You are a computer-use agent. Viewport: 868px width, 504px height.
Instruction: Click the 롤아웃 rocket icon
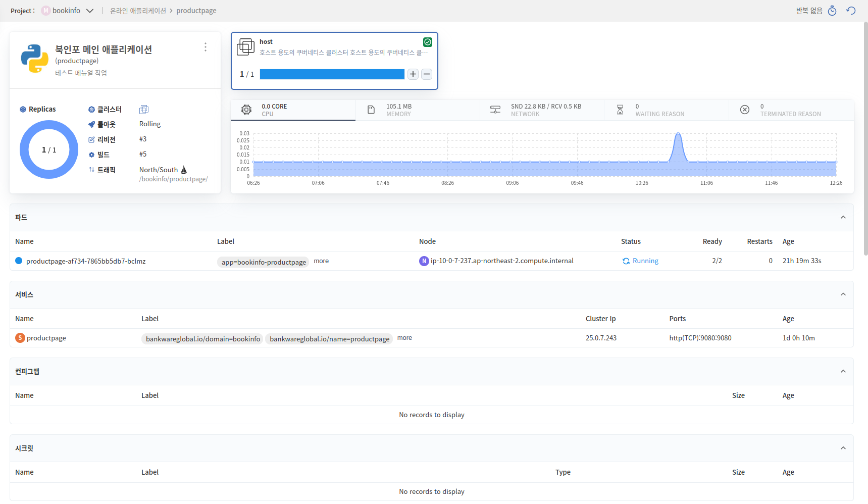[x=91, y=124]
